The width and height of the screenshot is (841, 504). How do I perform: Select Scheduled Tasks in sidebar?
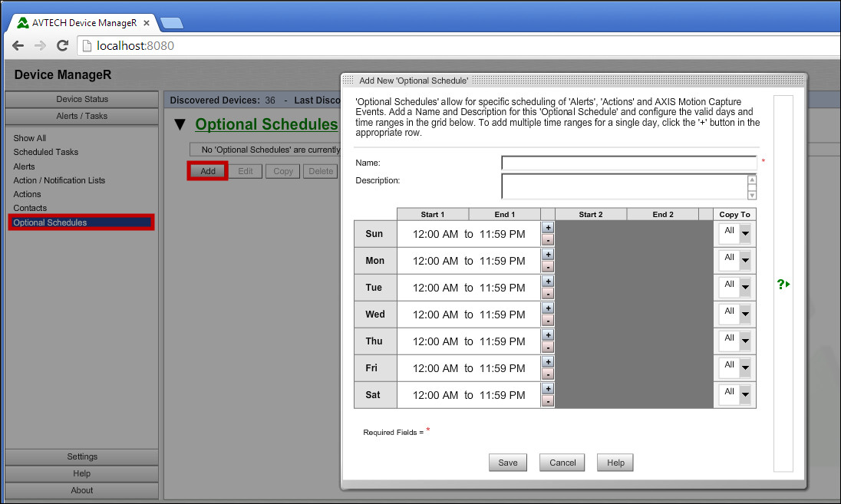tap(46, 152)
